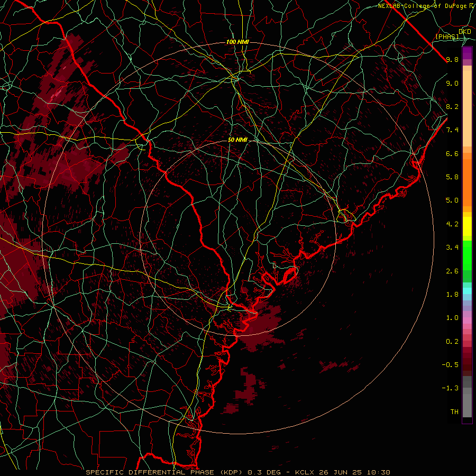
Task: Click the -0.5 scale value
Action: coord(450,365)
